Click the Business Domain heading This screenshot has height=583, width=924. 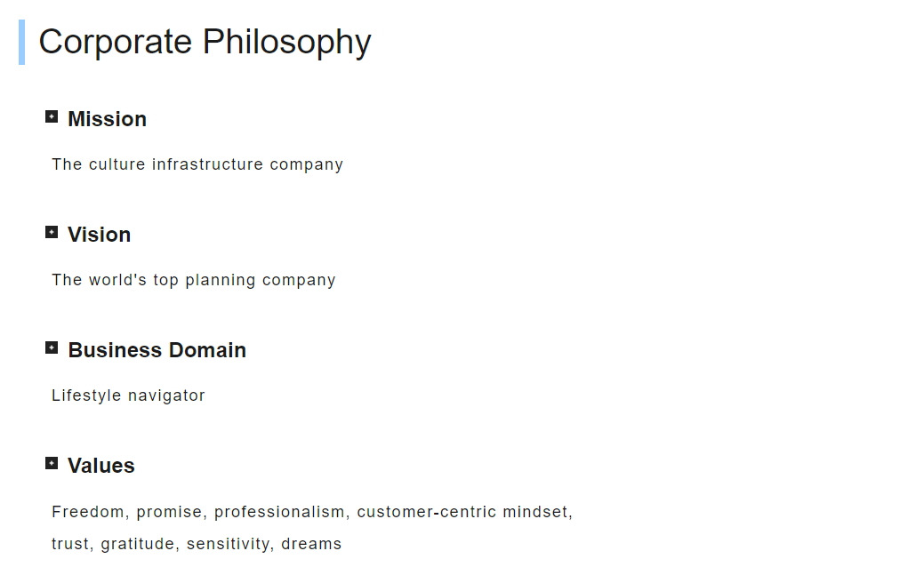[157, 350]
